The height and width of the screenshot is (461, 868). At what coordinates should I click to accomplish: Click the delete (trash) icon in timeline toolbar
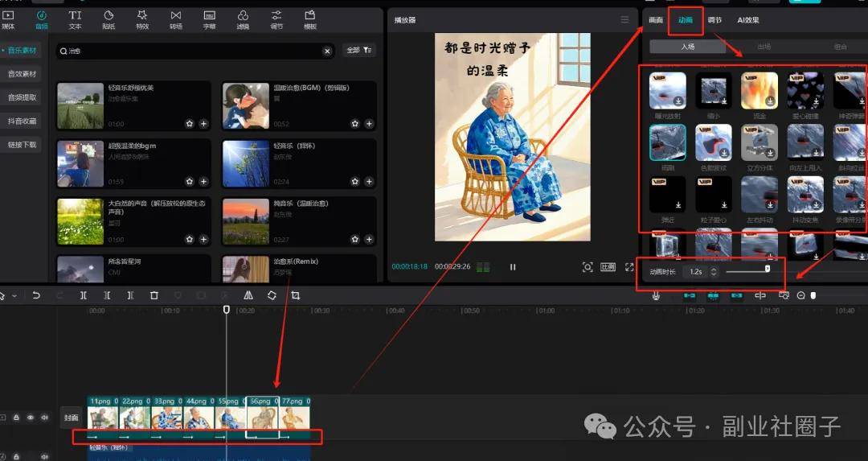click(154, 295)
